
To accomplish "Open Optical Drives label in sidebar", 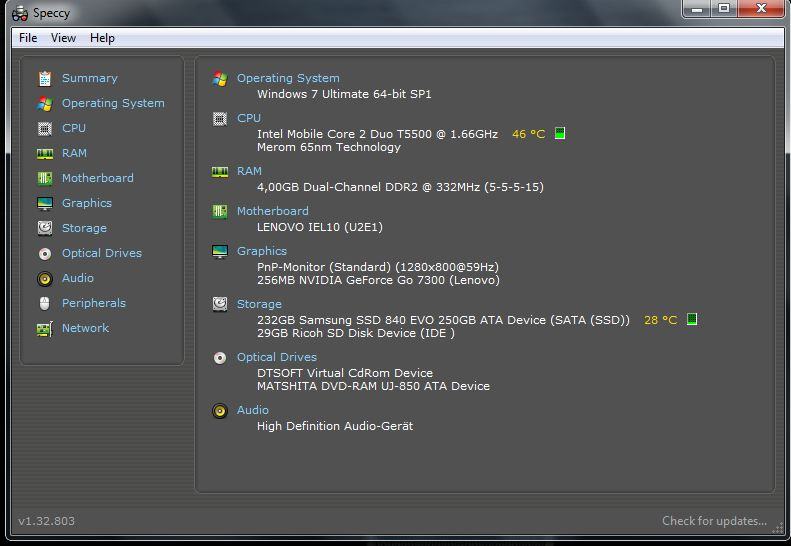I will click(102, 253).
